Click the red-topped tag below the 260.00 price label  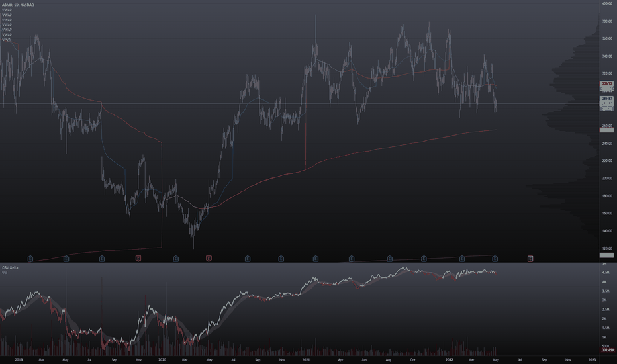click(x=606, y=130)
